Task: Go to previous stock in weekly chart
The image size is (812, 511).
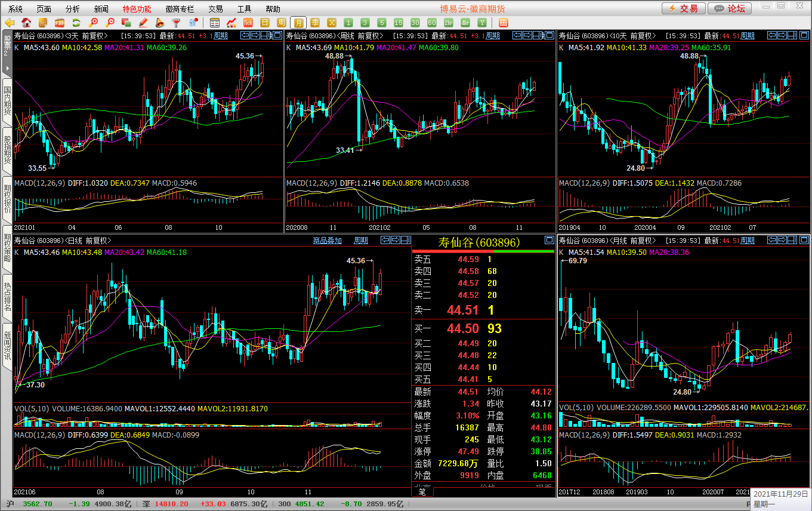Action: coord(518,35)
